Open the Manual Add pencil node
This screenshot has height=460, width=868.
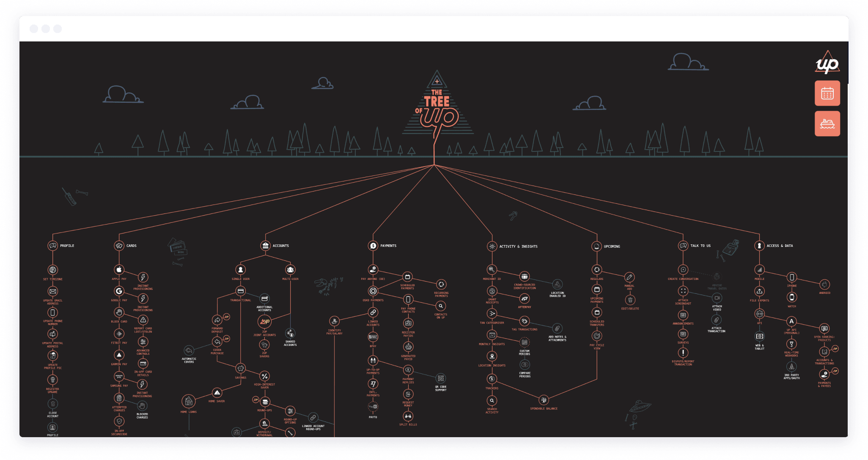[x=629, y=277]
